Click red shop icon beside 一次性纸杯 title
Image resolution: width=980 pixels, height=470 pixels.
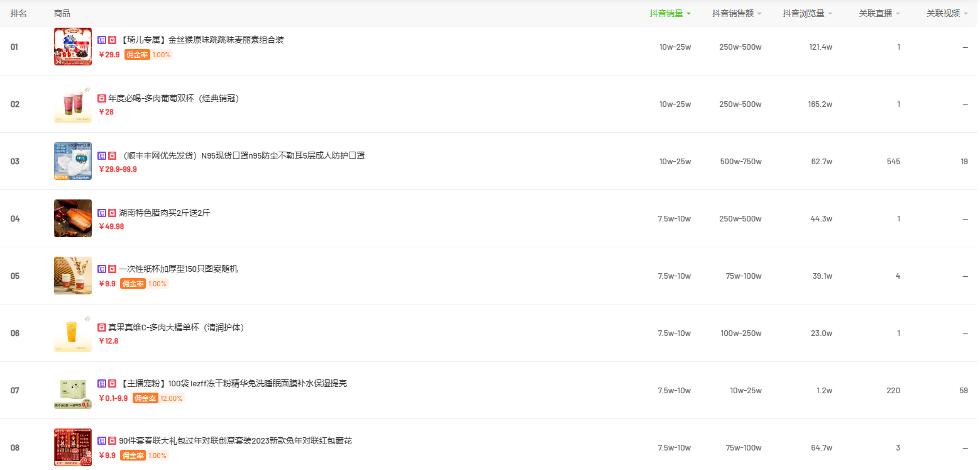[112, 269]
